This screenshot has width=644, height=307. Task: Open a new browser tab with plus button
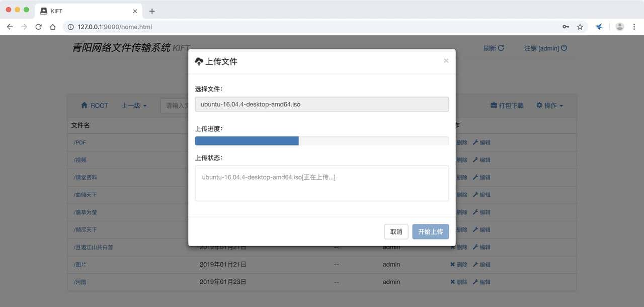(152, 11)
